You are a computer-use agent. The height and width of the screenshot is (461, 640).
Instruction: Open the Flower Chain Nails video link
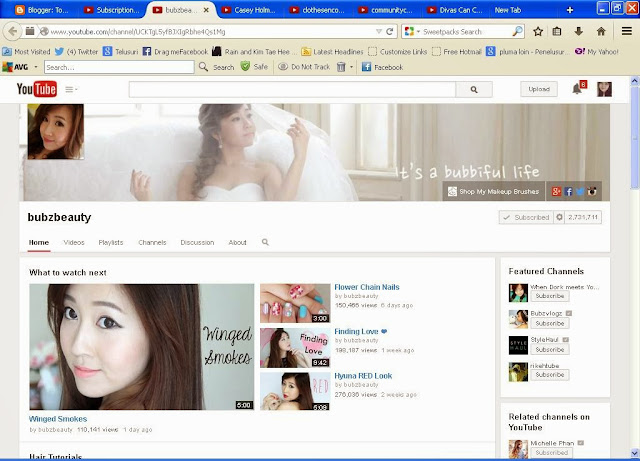pyautogui.click(x=367, y=287)
